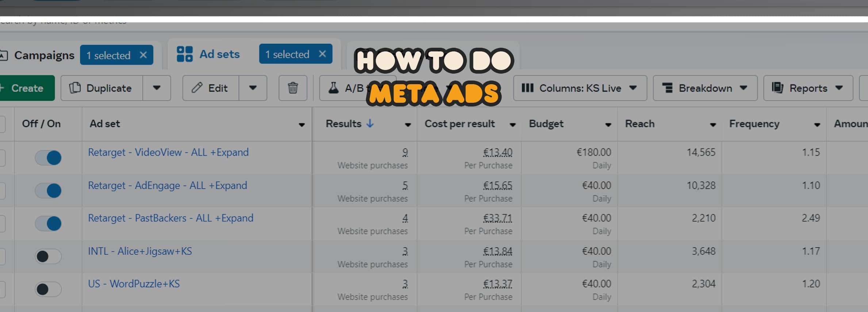The width and height of the screenshot is (868, 312).
Task: Click the green Create button
Action: (x=27, y=88)
